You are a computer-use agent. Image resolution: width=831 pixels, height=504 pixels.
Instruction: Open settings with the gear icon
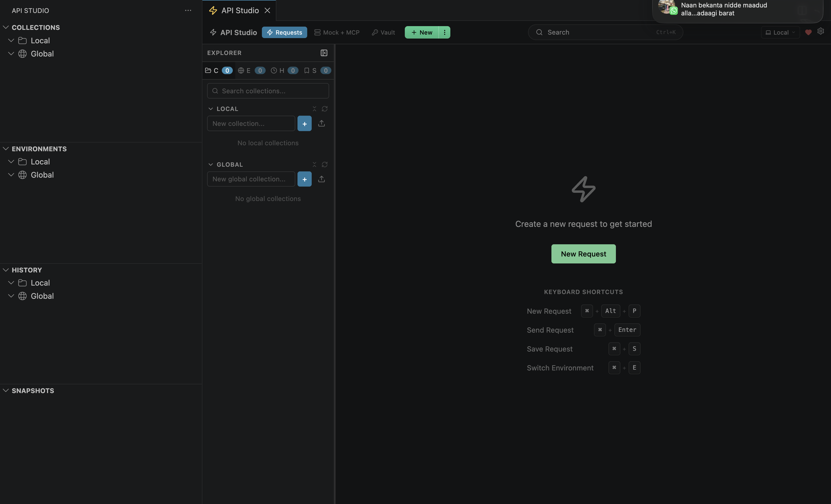click(821, 31)
